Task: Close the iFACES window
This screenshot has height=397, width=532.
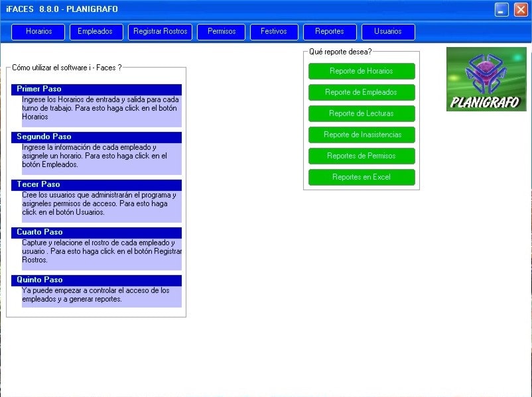Action: point(521,9)
